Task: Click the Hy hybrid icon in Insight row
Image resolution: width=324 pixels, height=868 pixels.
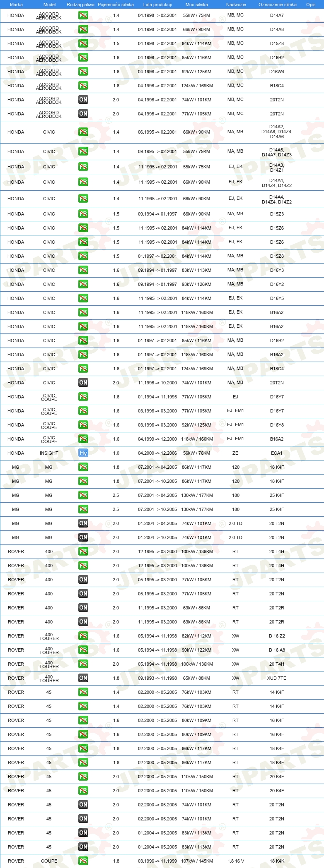Action: pyautogui.click(x=83, y=453)
